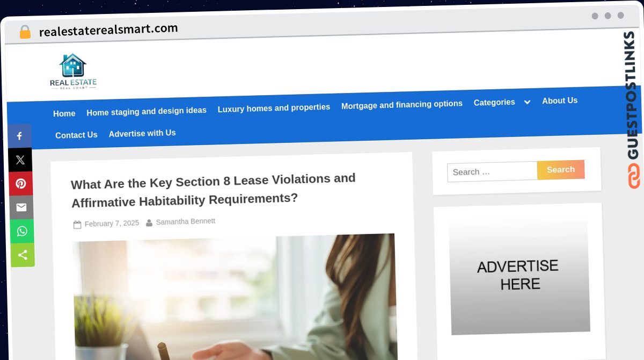This screenshot has width=644, height=360.
Task: Share through the WhatsApp icon
Action: (21, 231)
